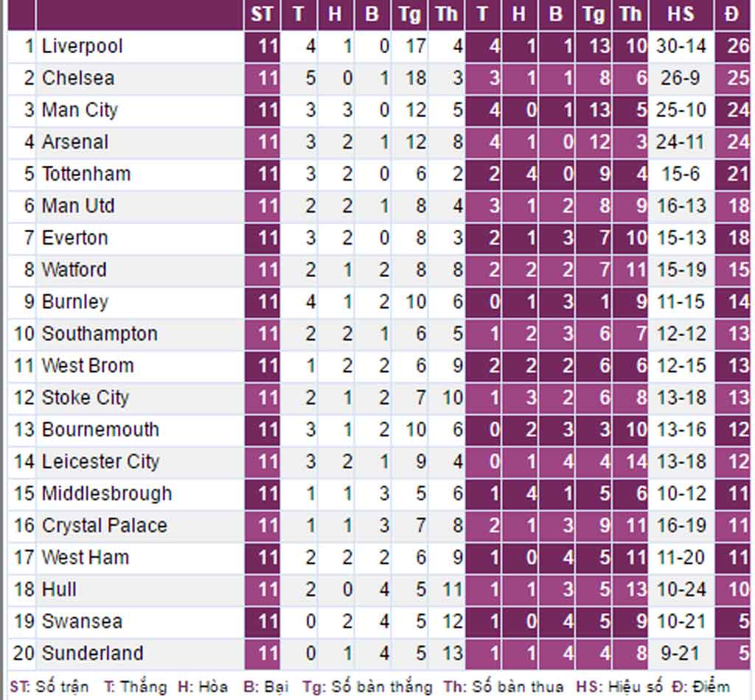Viewport: 755px width, 700px height.
Task: Select the Tottenham team name
Action: (x=86, y=174)
